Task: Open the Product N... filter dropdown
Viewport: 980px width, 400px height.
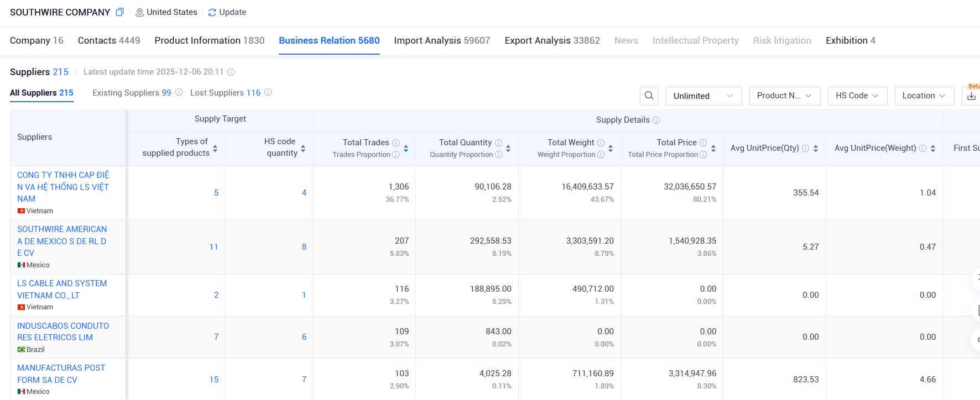Action: click(784, 96)
